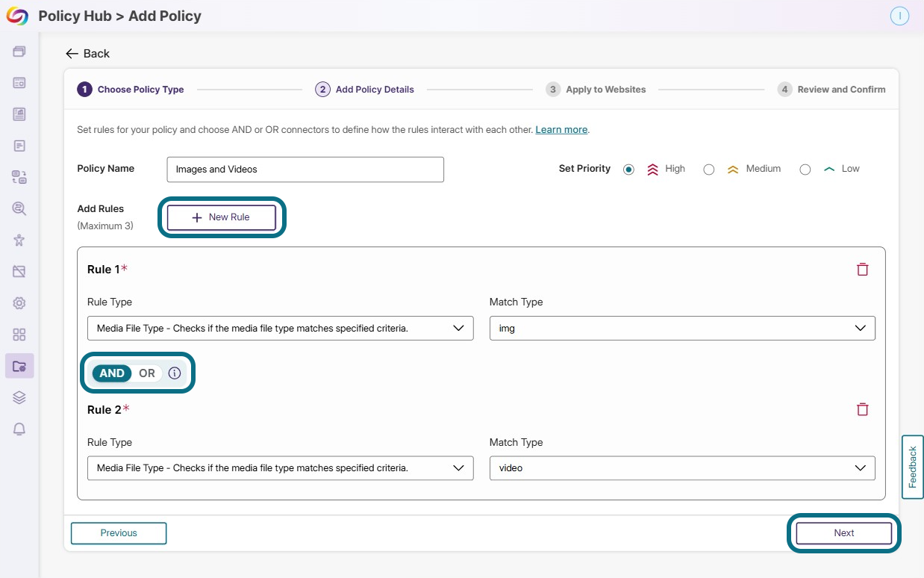
Task: Open the four-squares grid sidebar icon
Action: [19, 335]
